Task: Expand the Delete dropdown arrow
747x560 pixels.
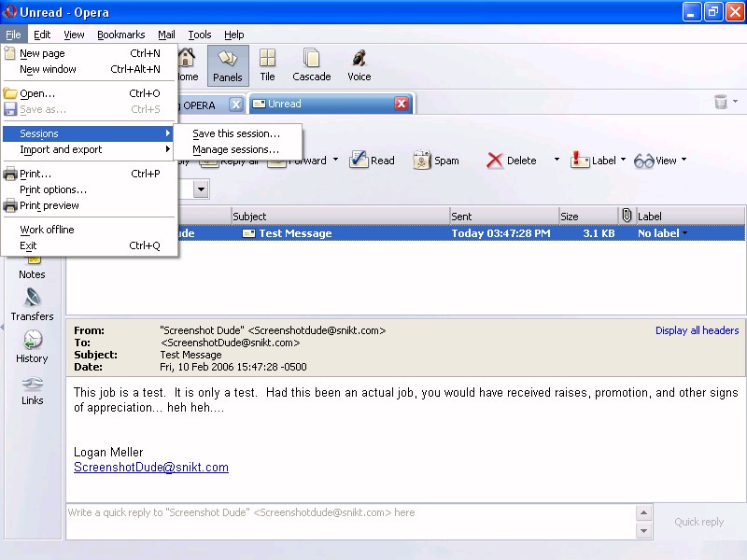Action: point(557,160)
